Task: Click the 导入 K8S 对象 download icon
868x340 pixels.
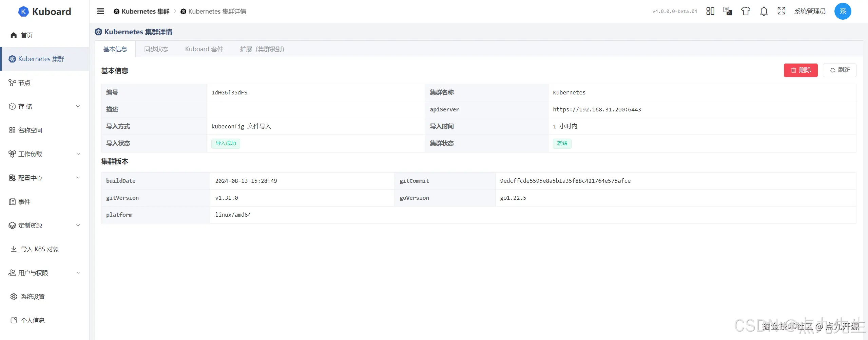Action: pyautogui.click(x=14, y=249)
